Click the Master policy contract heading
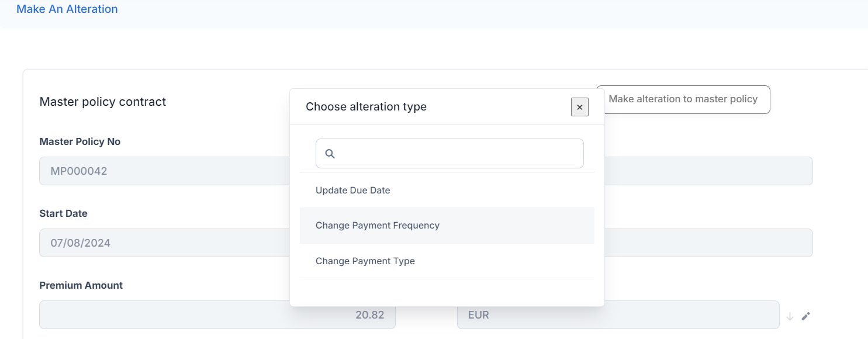This screenshot has height=339, width=868. tap(103, 102)
